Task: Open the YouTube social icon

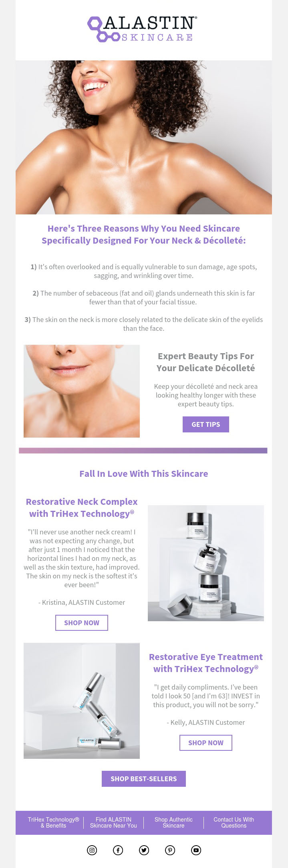Action: [x=196, y=850]
